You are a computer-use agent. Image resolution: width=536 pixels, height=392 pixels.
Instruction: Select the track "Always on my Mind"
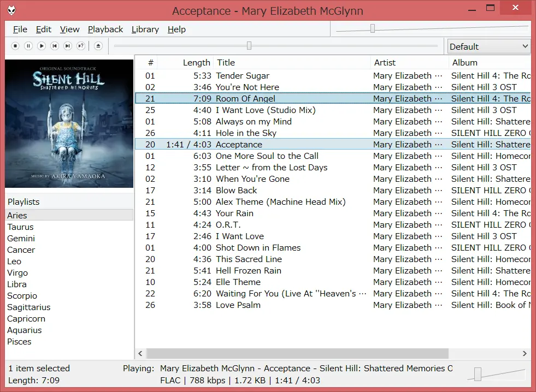point(333,122)
